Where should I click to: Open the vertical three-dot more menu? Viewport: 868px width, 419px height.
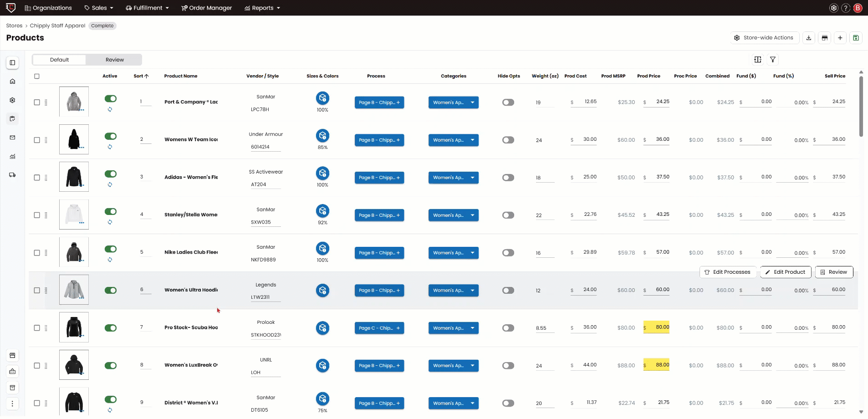click(12, 404)
